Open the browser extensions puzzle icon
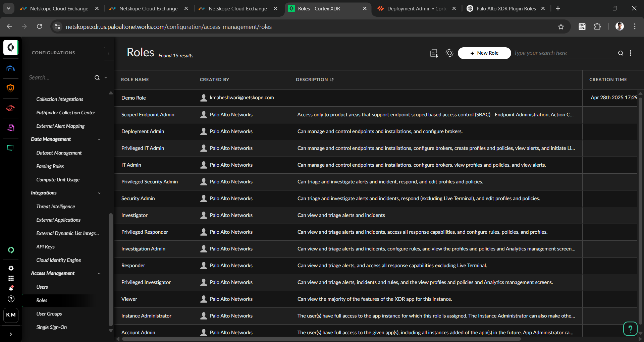 click(x=597, y=26)
